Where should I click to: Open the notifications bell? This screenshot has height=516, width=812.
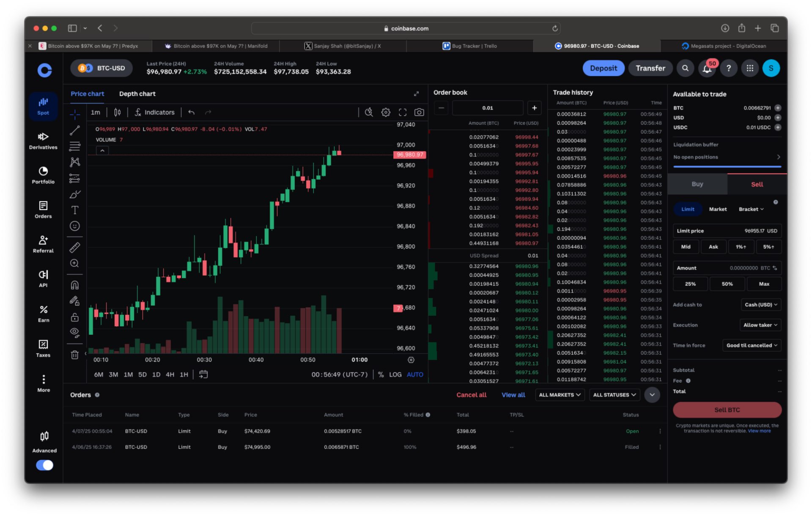[707, 68]
